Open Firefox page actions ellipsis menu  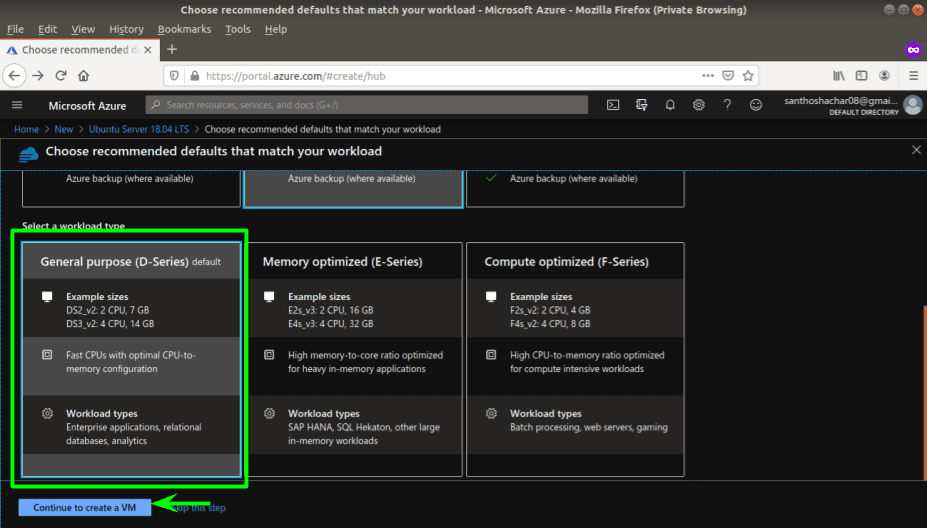708,76
